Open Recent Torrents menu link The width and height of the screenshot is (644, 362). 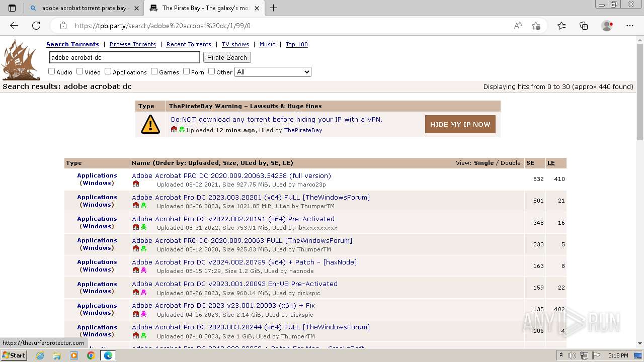coord(189,44)
